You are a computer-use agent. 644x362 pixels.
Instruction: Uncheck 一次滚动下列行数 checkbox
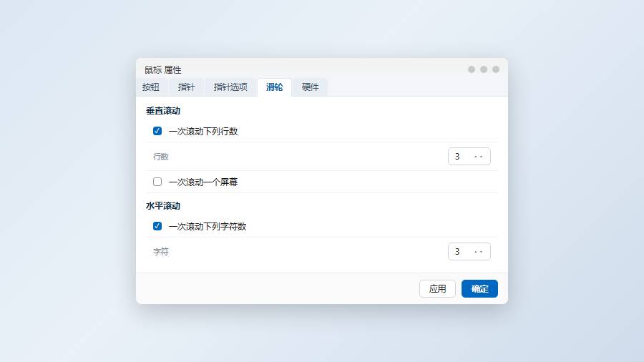click(157, 131)
